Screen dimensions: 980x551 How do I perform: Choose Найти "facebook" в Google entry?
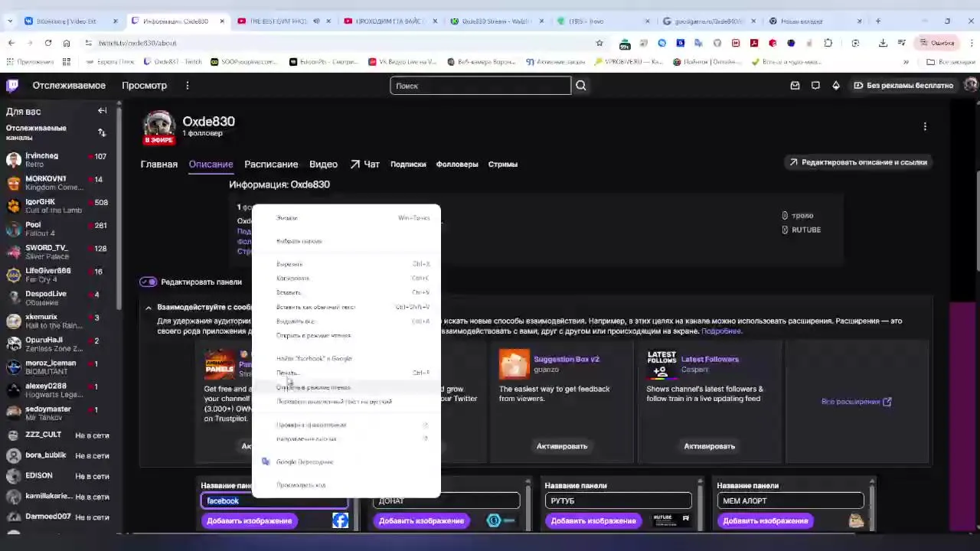click(x=346, y=358)
